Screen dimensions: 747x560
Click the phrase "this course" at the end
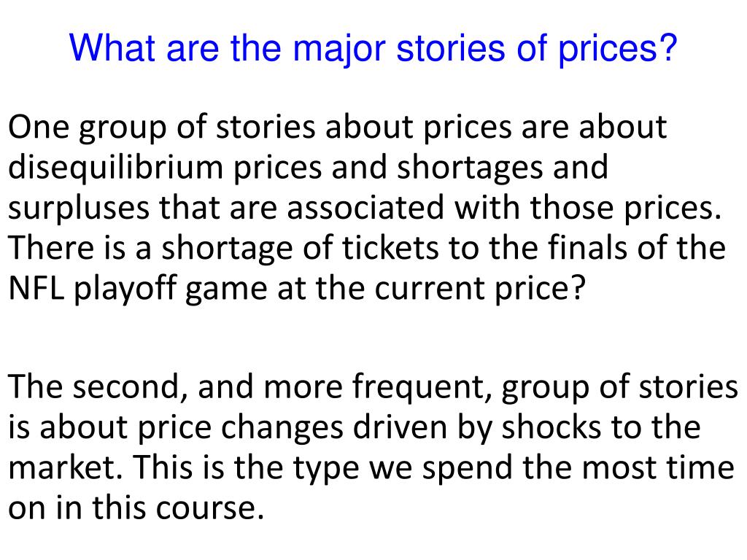(177, 507)
